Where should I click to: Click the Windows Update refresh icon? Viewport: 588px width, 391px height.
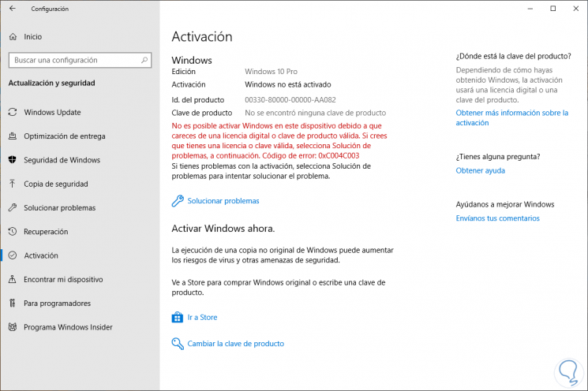coord(12,113)
